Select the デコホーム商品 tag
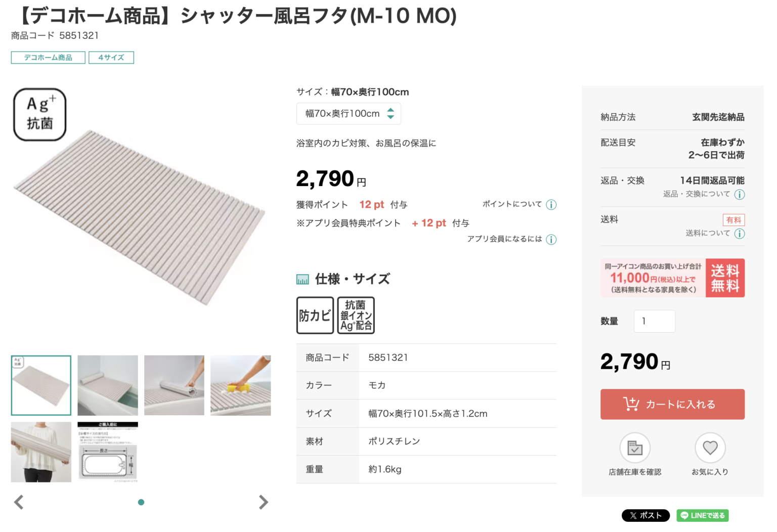This screenshot has width=777, height=532. (x=48, y=57)
